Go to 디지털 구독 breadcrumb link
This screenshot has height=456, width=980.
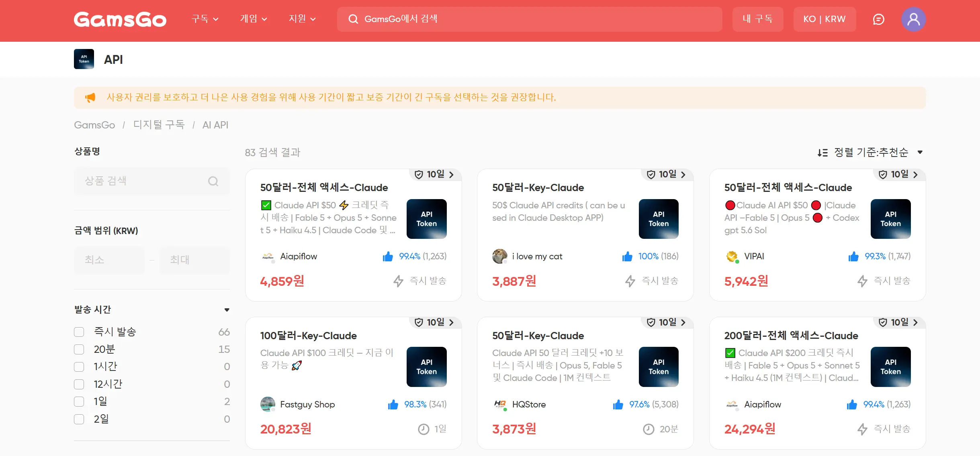[x=159, y=125]
